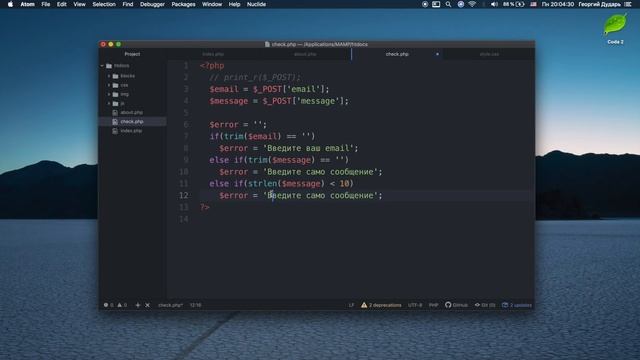Expand the img folder arrow

pos(109,94)
